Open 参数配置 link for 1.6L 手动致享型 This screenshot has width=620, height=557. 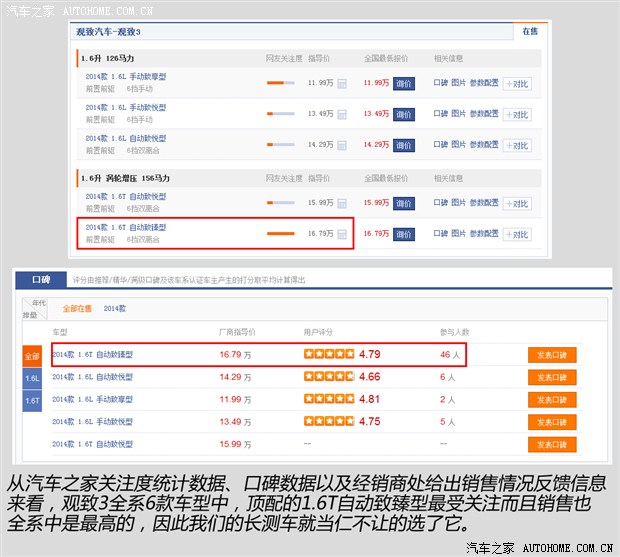pos(484,84)
